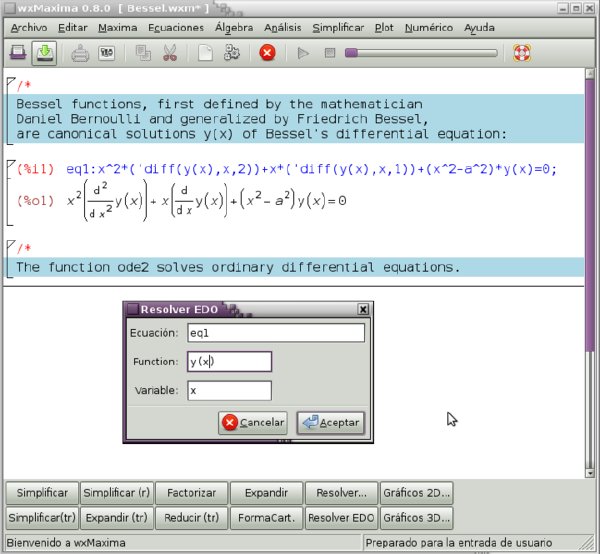Screen dimensions: 600x554
Task: Click the Bessel functions comment text
Action: (261, 119)
